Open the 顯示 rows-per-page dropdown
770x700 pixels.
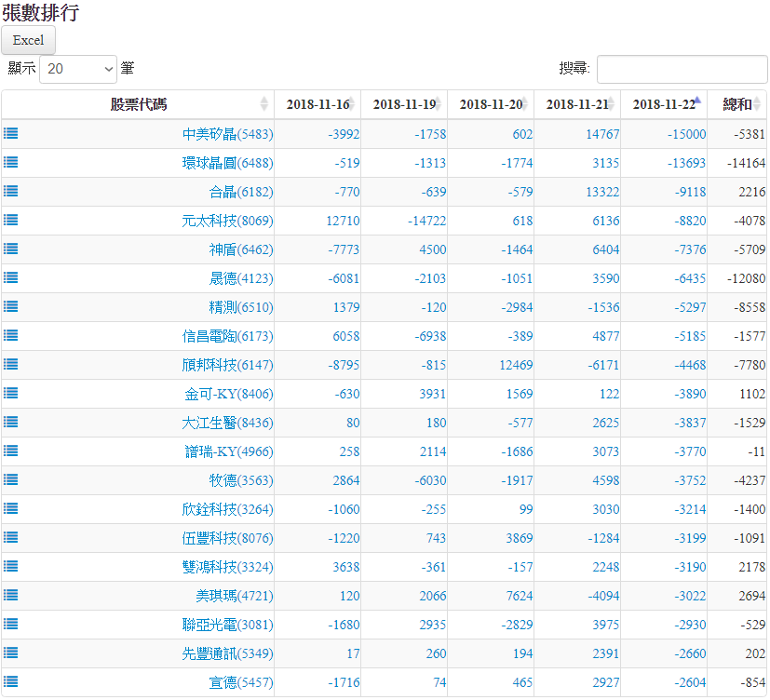click(x=78, y=69)
